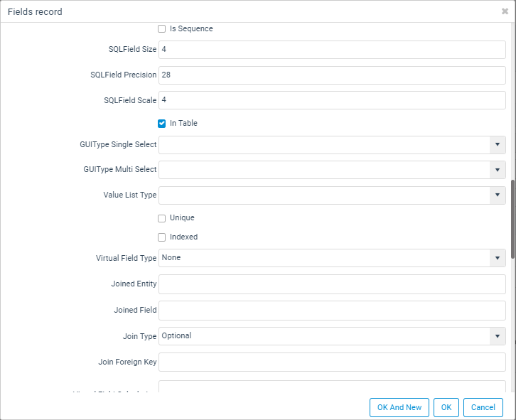Screen dimensions: 516x420
Task: Click the SQLField Size input field
Action: pyautogui.click(x=332, y=50)
